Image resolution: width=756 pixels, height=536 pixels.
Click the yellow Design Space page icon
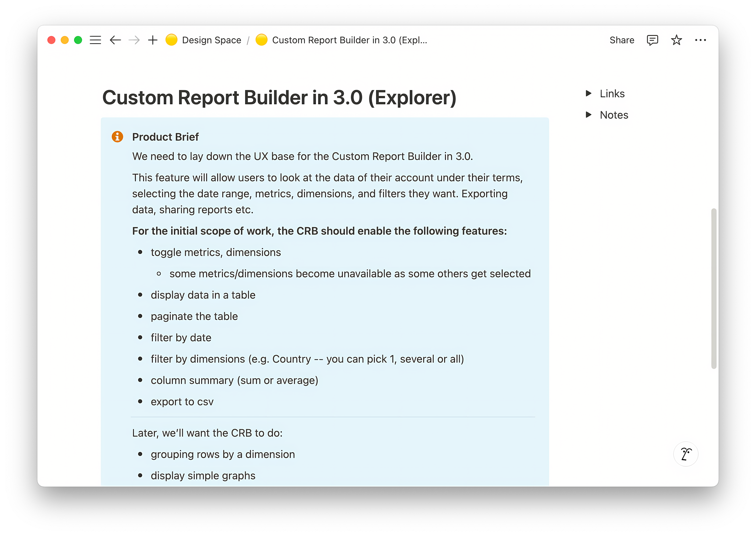(x=171, y=40)
